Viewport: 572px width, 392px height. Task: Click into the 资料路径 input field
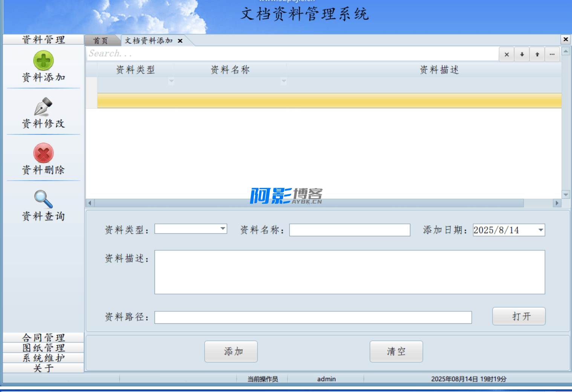pyautogui.click(x=313, y=317)
